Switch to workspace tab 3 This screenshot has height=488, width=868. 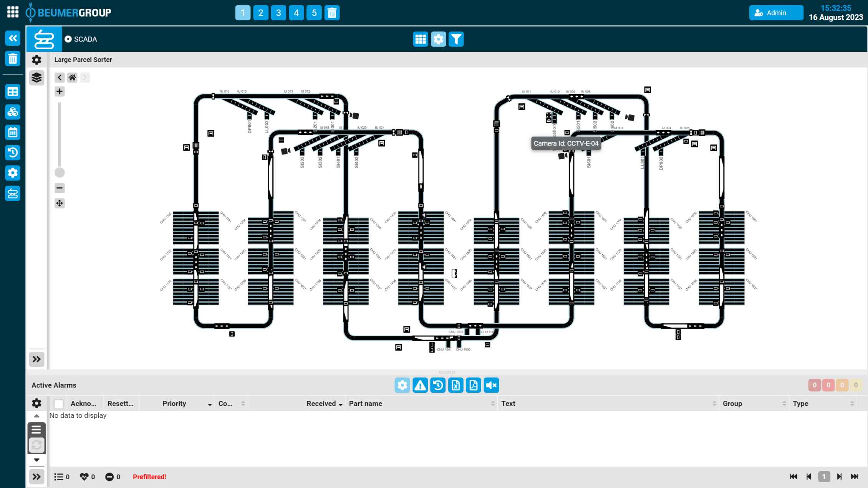[278, 13]
